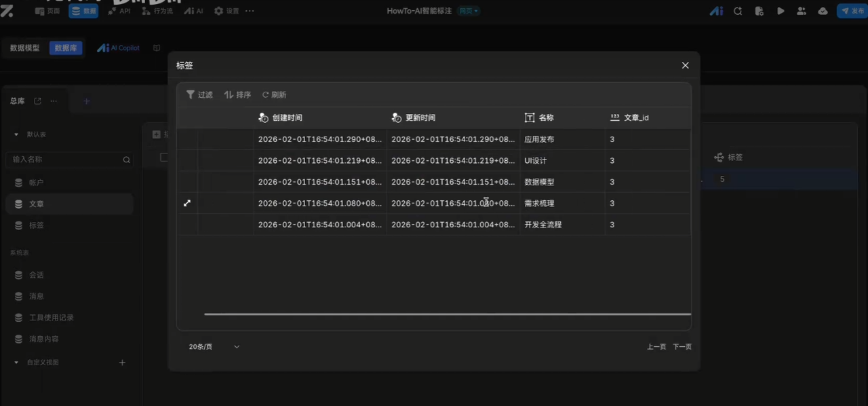868x406 pixels.
Task: Click the 开发全流程 name cell
Action: [562, 224]
